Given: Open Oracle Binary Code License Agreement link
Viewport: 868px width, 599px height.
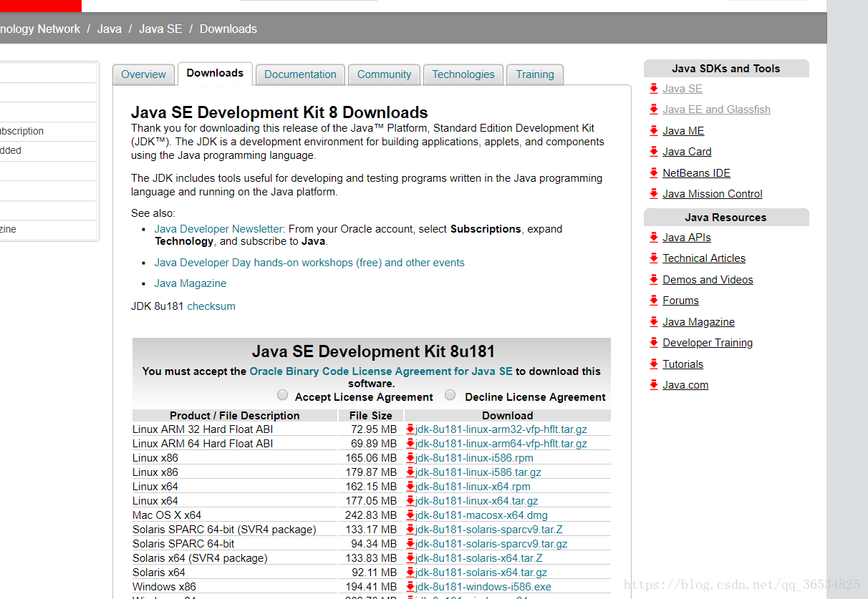Looking at the screenshot, I should click(381, 371).
